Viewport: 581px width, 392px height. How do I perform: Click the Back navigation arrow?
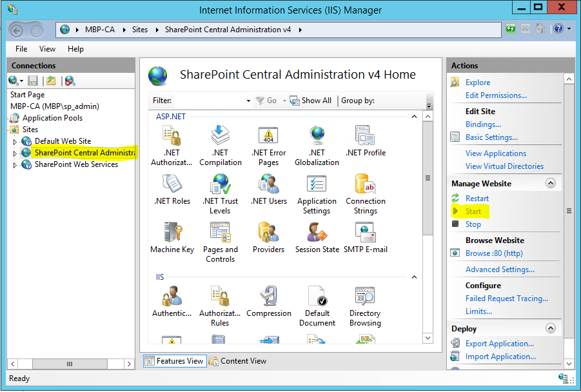tap(16, 30)
